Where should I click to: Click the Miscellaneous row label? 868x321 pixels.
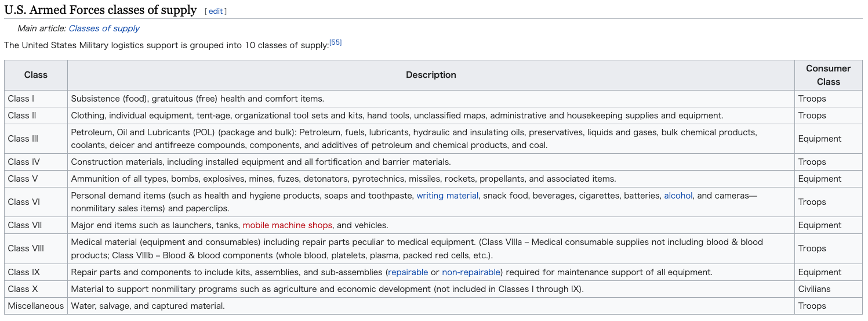[x=36, y=306]
